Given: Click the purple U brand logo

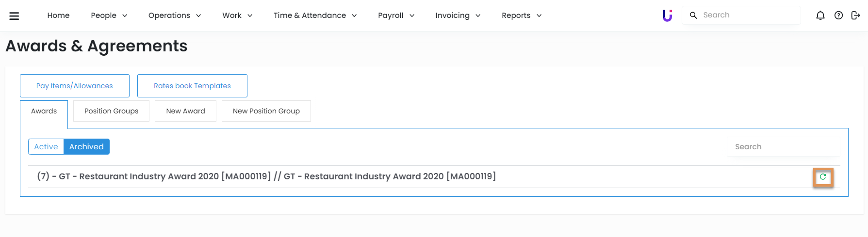Looking at the screenshot, I should [x=667, y=16].
